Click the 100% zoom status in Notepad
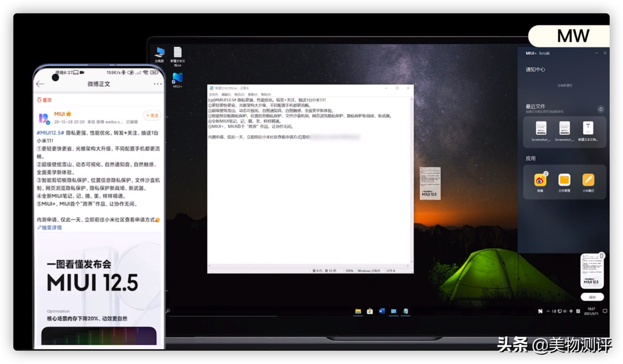This screenshot has width=623, height=364. click(349, 271)
